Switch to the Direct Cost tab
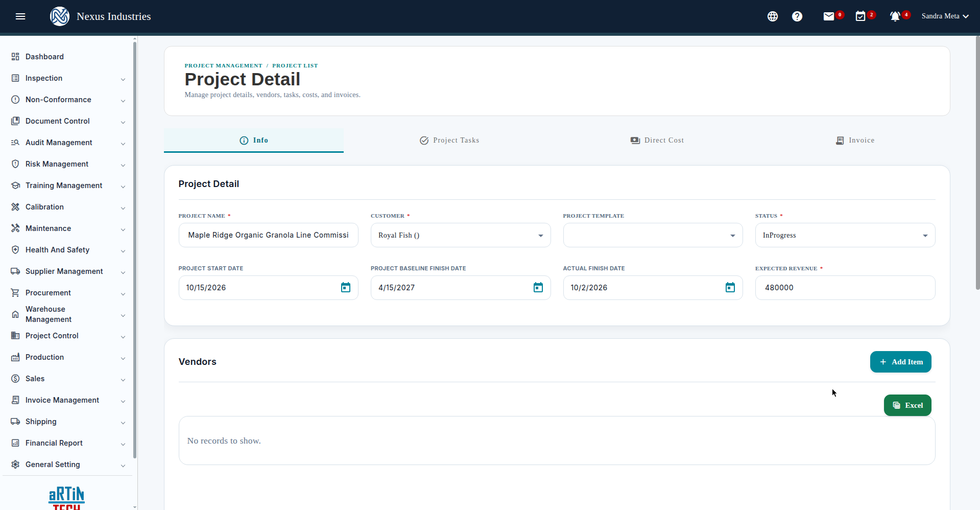Screen dimensions: 980x510 pyautogui.click(x=657, y=140)
